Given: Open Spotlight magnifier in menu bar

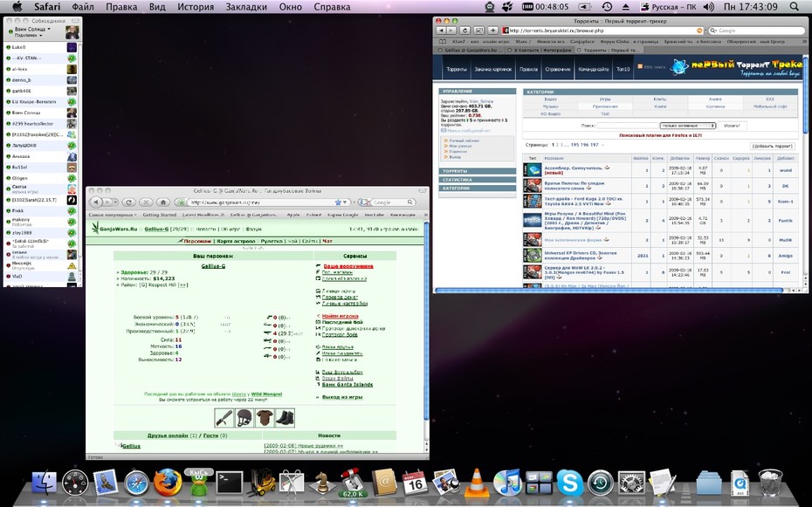Looking at the screenshot, I should pos(795,7).
